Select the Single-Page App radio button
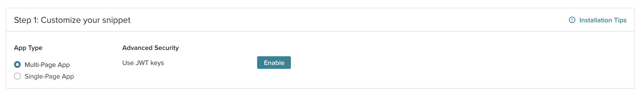 pos(17,76)
